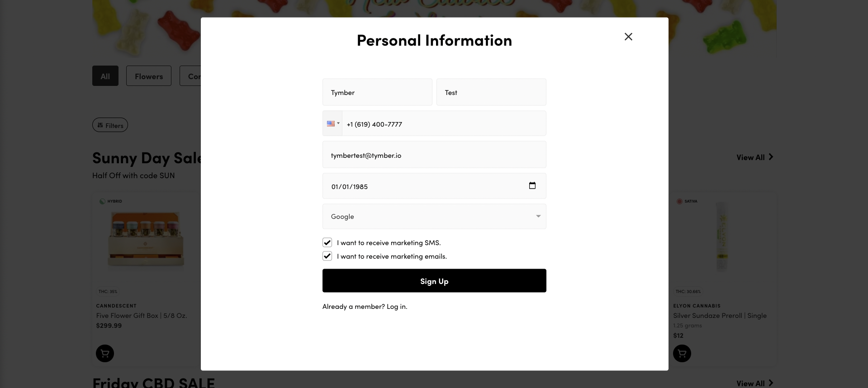Close the Personal Information dialog
Viewport: 868px width, 388px height.
tap(628, 37)
